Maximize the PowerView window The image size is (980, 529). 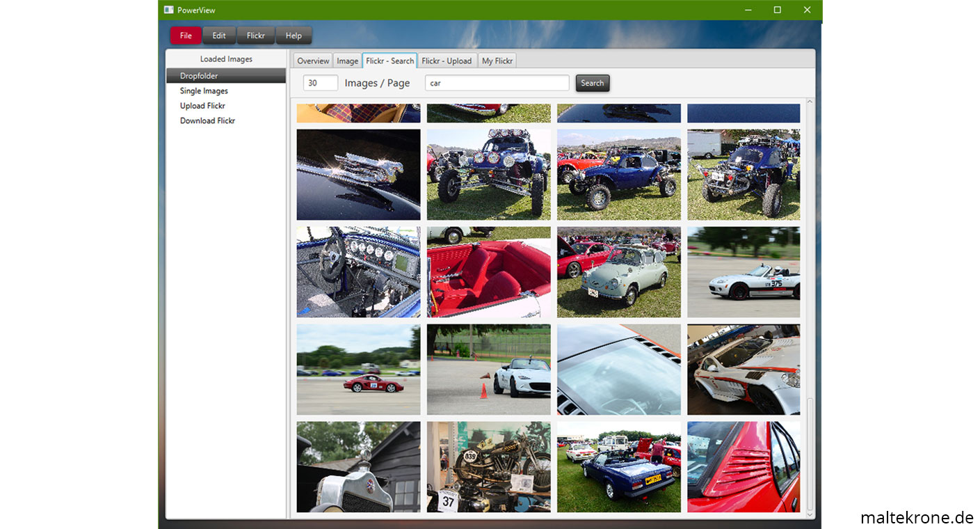click(x=778, y=10)
